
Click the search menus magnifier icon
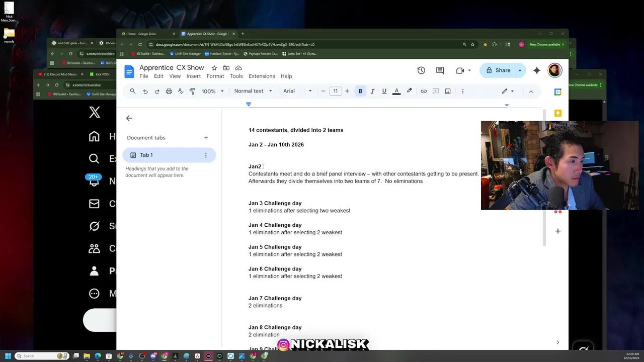[x=133, y=91]
